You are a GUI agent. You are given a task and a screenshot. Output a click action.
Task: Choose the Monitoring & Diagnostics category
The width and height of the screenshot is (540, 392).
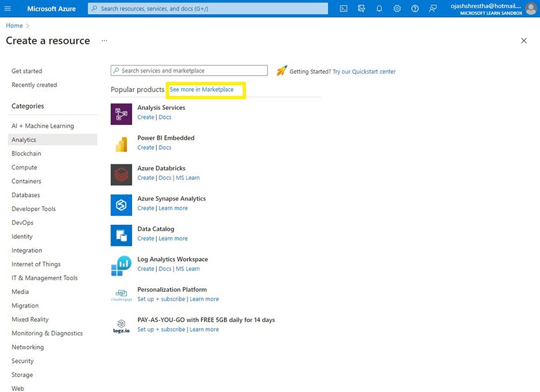pyautogui.click(x=47, y=333)
